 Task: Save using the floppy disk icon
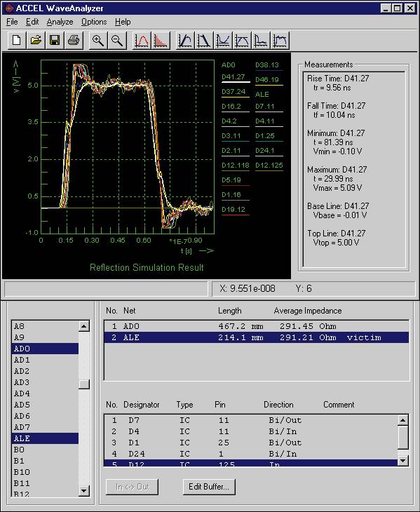point(55,41)
